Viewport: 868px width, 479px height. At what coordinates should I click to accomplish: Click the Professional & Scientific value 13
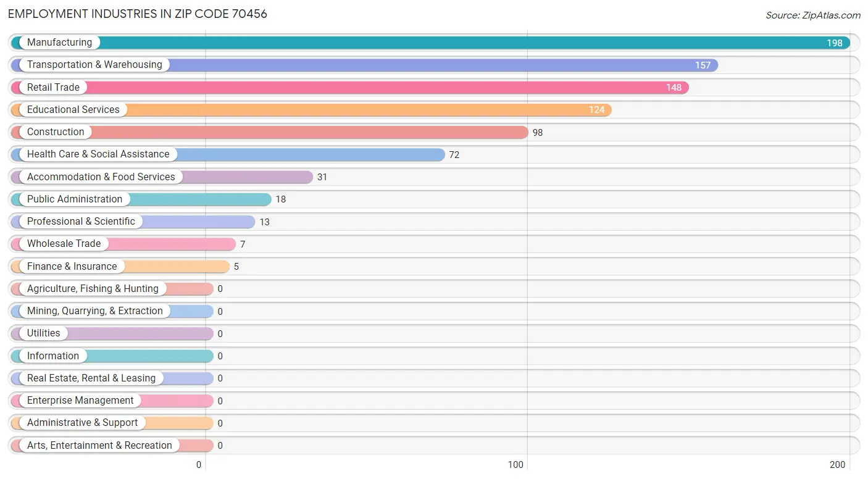coord(264,222)
